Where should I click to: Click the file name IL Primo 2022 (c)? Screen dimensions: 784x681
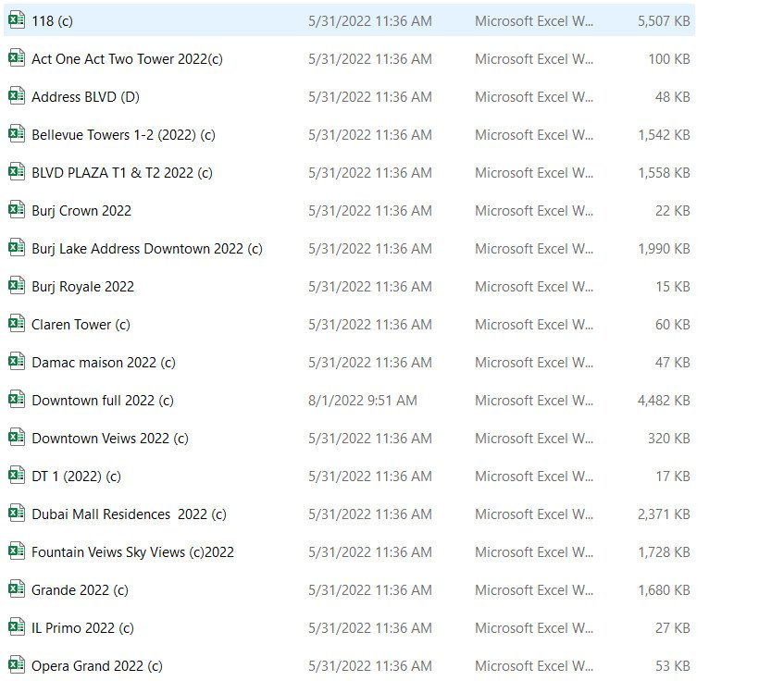(x=83, y=628)
